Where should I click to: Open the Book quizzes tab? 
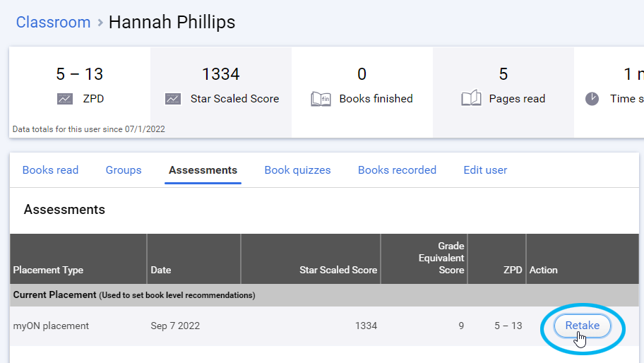297,170
